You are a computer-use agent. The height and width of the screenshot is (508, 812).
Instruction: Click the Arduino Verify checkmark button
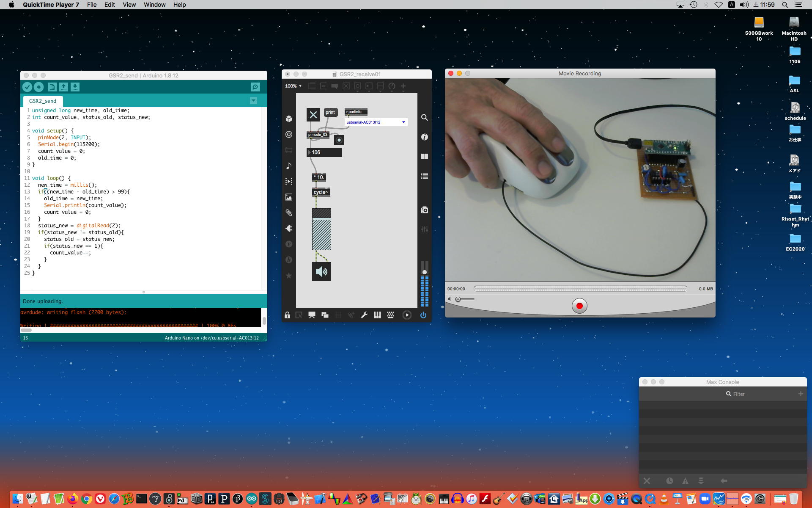coord(27,87)
